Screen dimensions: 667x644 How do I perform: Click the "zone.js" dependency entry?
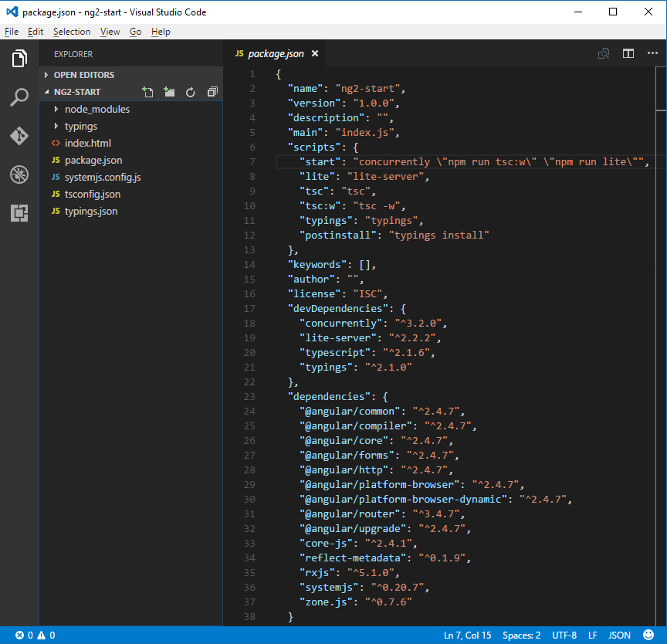[x=356, y=602]
